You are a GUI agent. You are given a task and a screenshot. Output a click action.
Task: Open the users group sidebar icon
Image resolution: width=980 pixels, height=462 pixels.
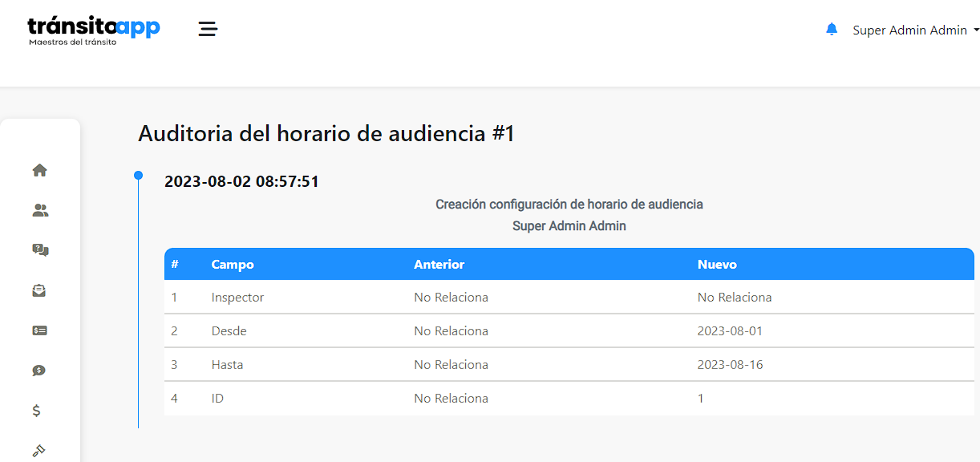(40, 210)
